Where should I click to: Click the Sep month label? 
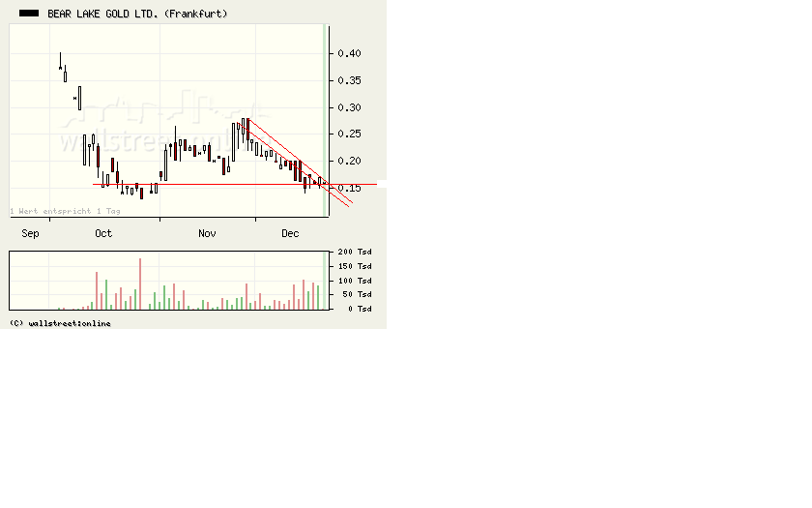tap(30, 234)
